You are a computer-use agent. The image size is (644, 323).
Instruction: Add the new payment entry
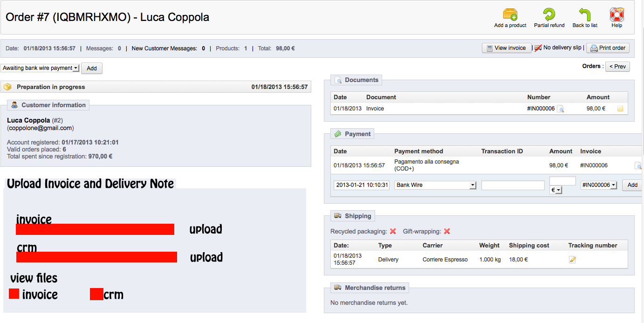pos(632,185)
